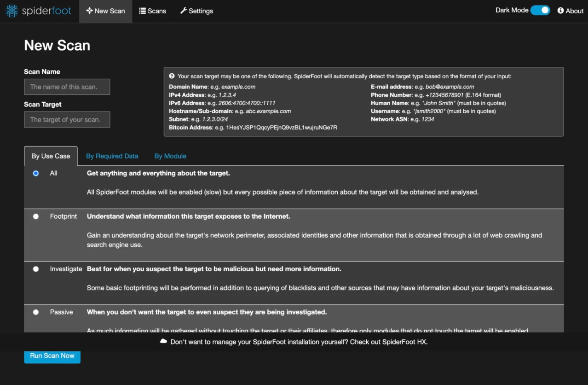The image size is (588, 385).
Task: Click the question mark help icon
Action: click(172, 76)
